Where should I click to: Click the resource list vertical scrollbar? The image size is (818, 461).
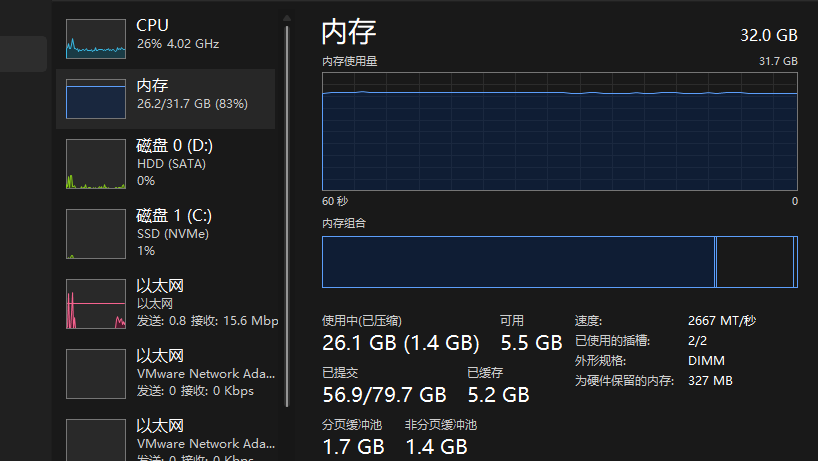[x=287, y=216]
